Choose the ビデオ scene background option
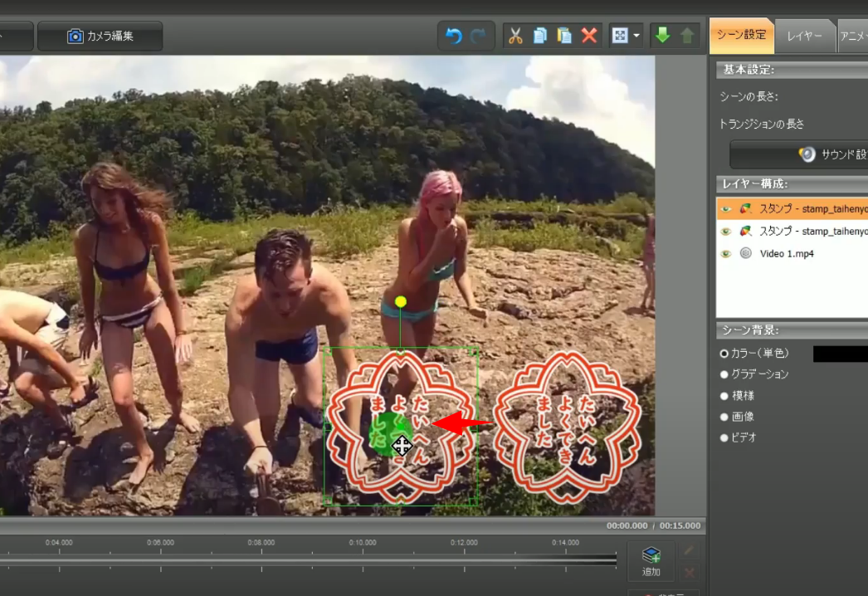The height and width of the screenshot is (596, 868). coord(724,437)
